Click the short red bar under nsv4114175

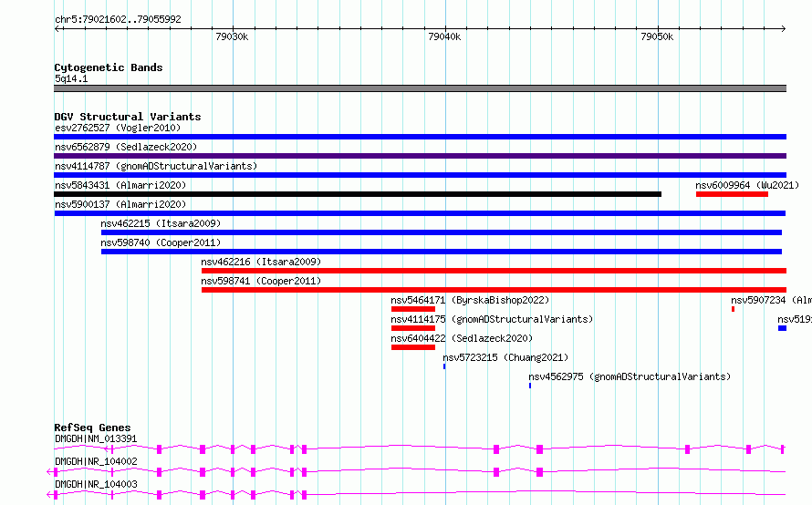click(x=413, y=328)
